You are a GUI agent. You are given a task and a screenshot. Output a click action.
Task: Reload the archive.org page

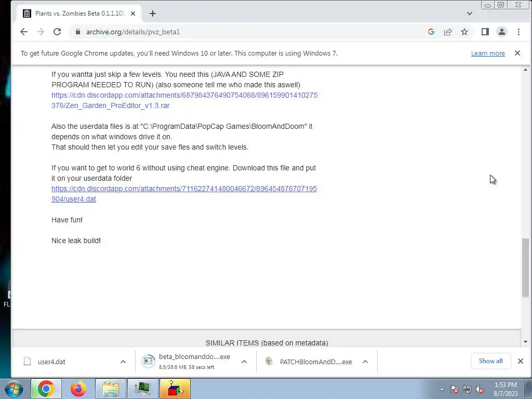57,32
